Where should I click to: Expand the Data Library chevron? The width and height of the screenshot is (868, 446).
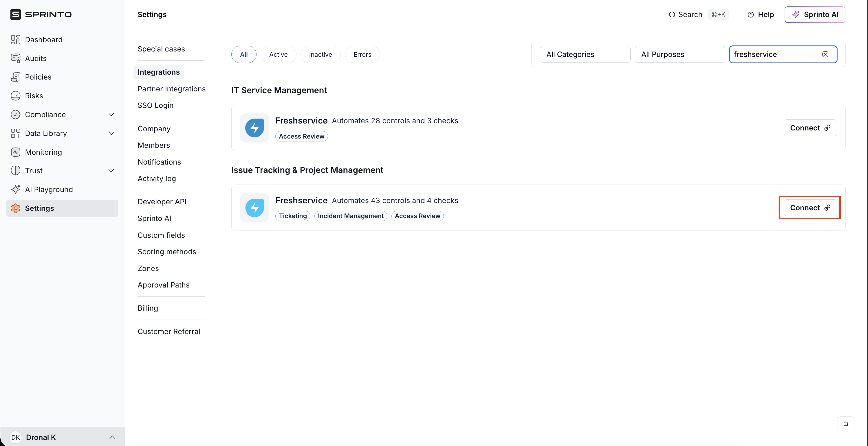point(111,133)
